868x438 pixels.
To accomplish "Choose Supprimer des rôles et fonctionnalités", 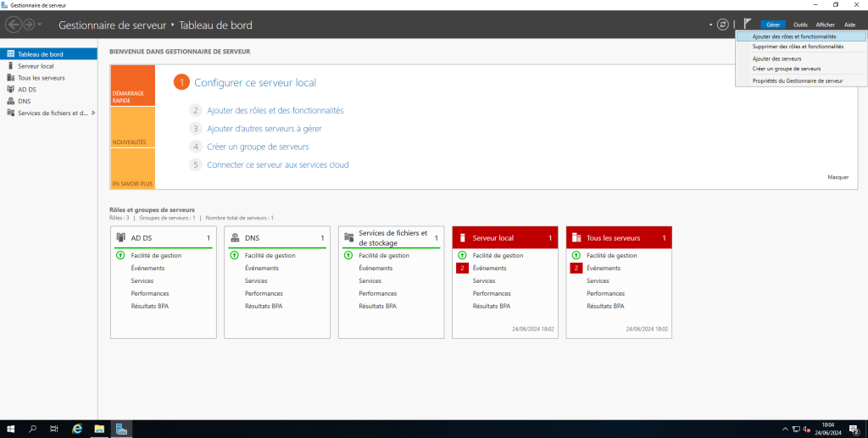I will coord(797,47).
